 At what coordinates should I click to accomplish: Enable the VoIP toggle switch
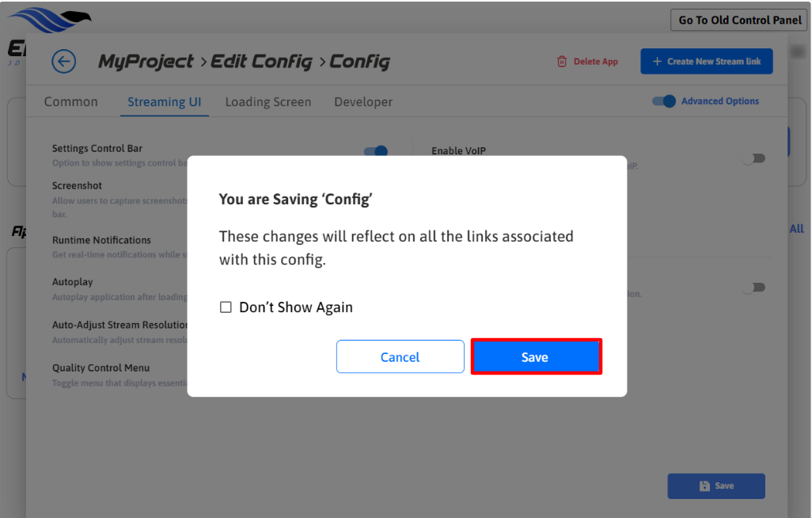pos(753,158)
